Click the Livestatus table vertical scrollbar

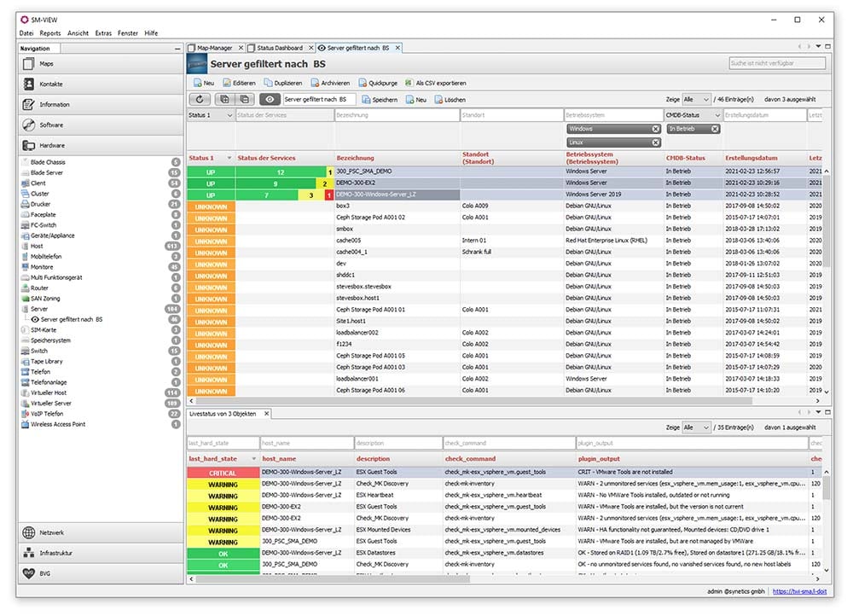(x=827, y=487)
